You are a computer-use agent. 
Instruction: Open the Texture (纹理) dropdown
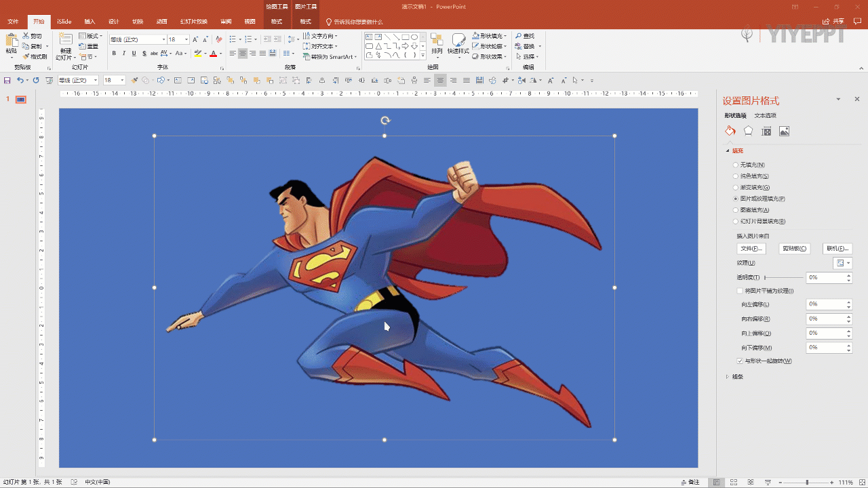(x=842, y=263)
